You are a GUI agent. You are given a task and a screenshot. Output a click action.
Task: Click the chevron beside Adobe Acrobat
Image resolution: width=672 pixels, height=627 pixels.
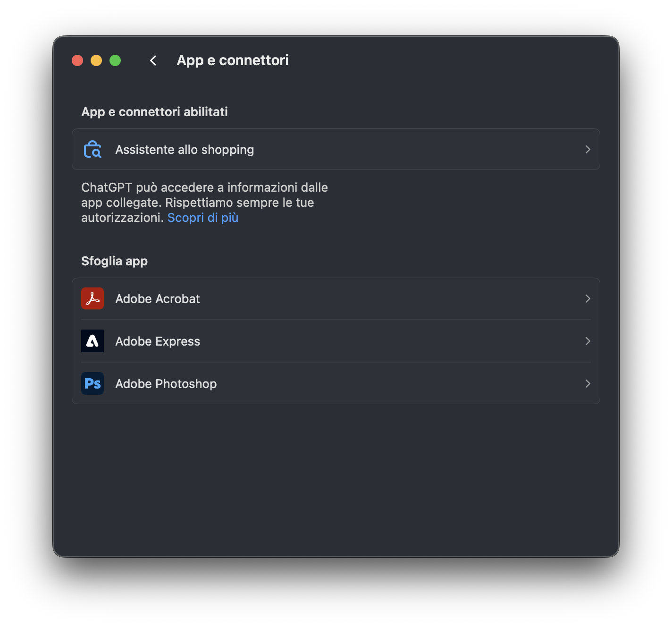tap(588, 298)
